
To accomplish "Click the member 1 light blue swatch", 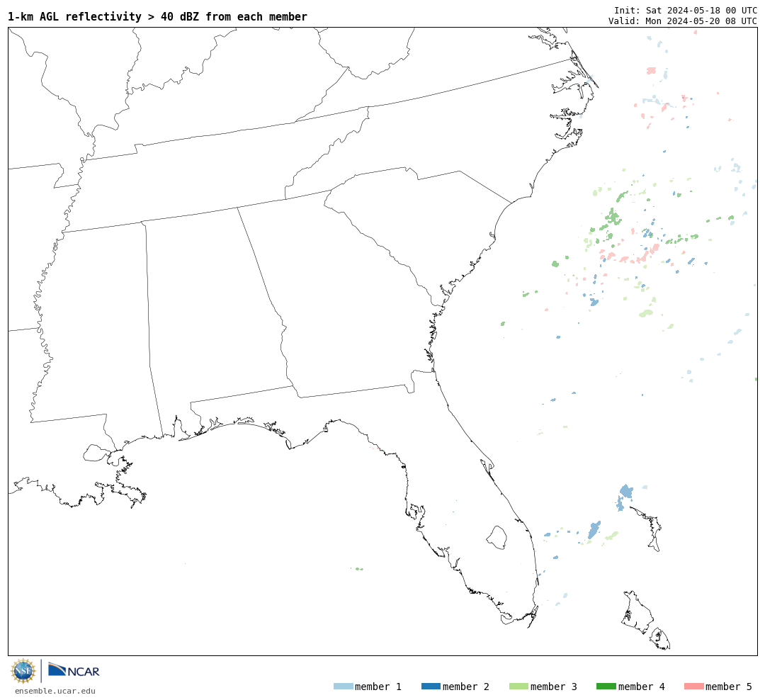I will tap(343, 687).
